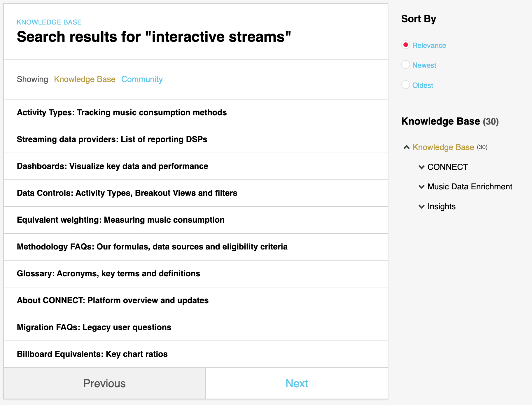
Task: Open Billboard Equivalents: Key chart ratios
Action: click(92, 354)
